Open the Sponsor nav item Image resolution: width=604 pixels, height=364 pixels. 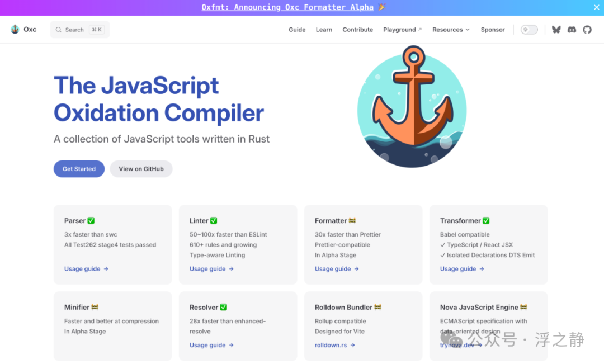coord(493,30)
